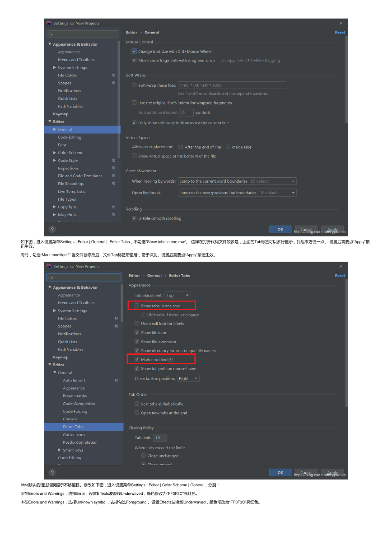
Task: Select the Close unchanged radio button
Action: pyautogui.click(x=144, y=456)
